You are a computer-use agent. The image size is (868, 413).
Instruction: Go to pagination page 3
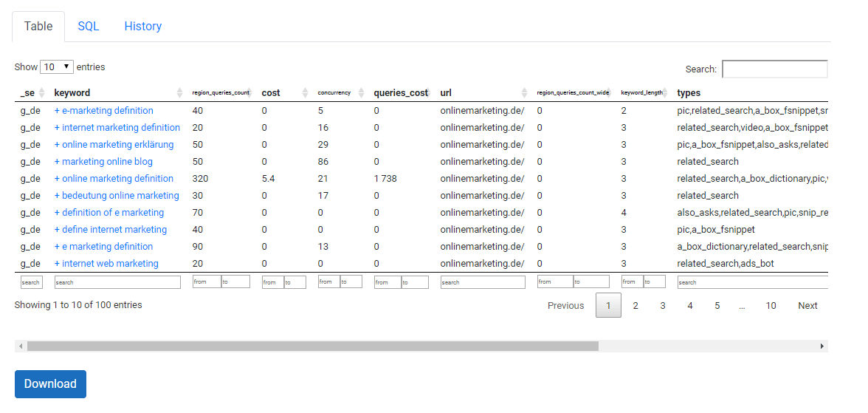[663, 305]
